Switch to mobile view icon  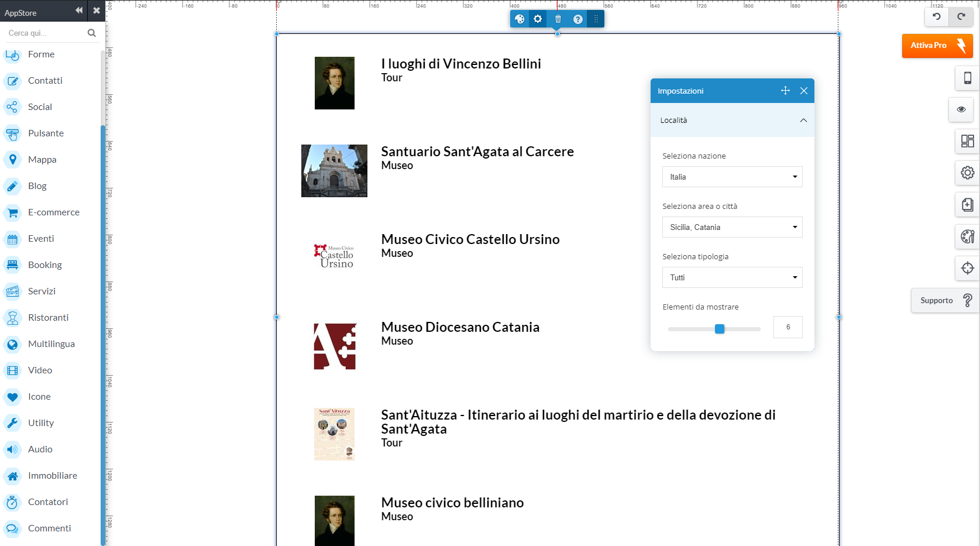(x=967, y=78)
